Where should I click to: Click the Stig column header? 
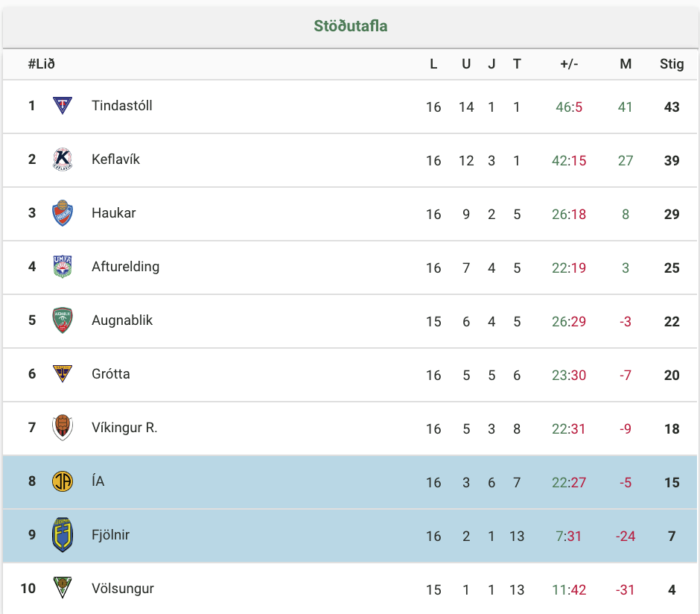coord(672,64)
